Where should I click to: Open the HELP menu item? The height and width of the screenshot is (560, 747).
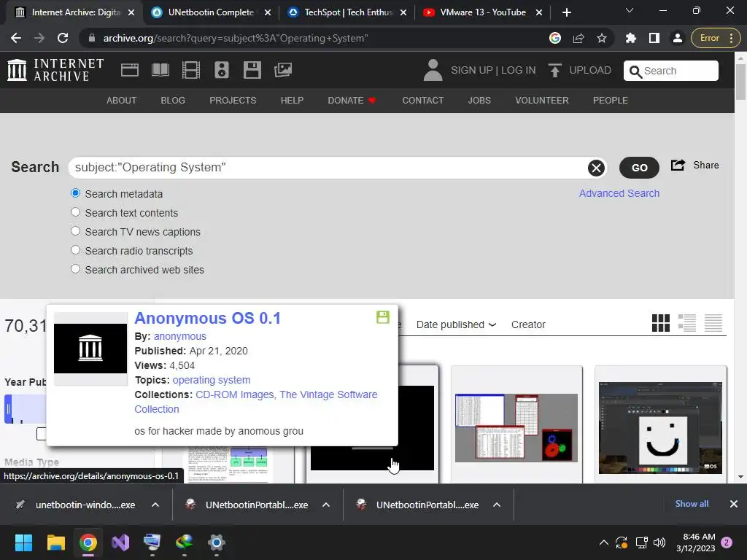[292, 101]
